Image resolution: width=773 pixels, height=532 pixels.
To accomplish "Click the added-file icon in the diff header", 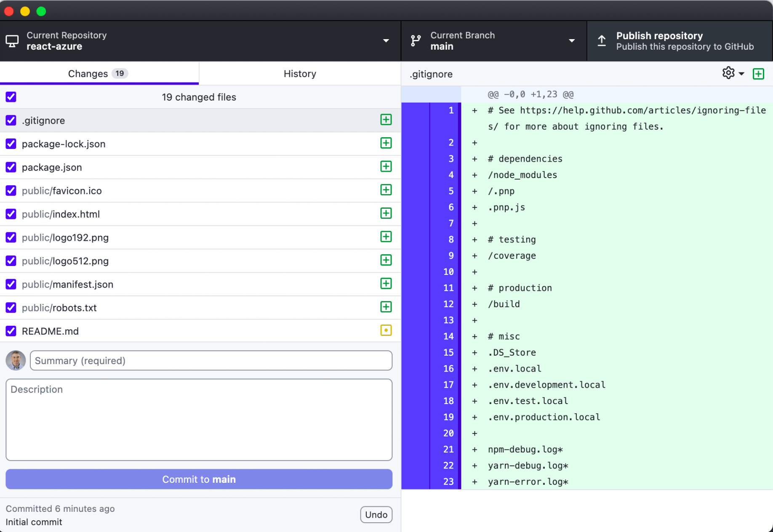I will tap(758, 74).
